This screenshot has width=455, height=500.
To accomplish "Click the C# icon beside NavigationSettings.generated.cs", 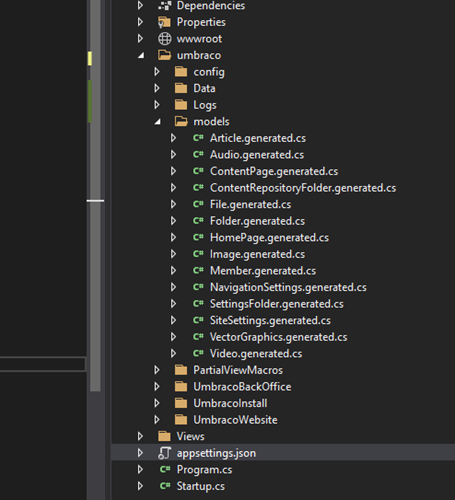I will 198,287.
